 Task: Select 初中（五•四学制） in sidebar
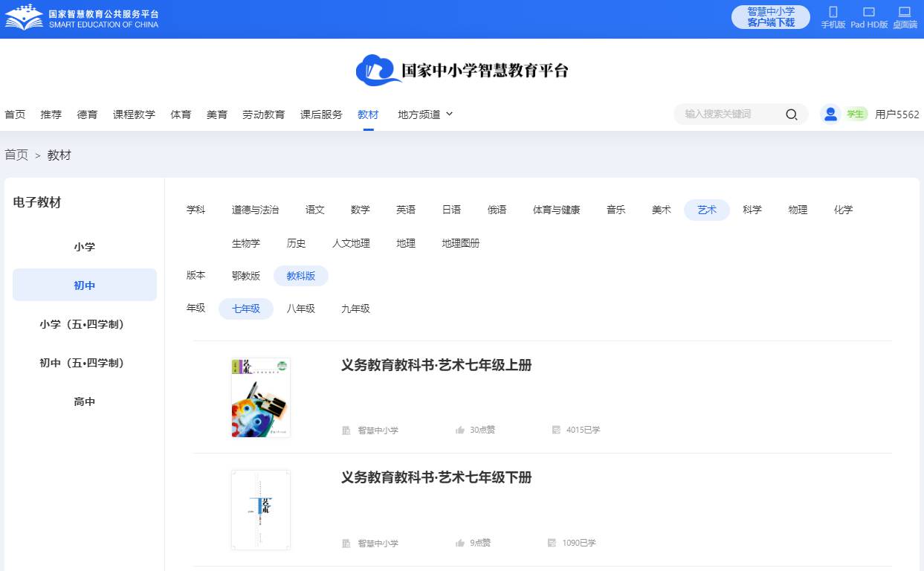coord(85,363)
